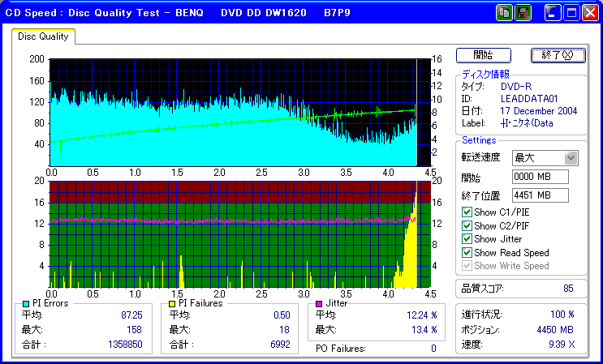Select the 速度 9.39 X value

[562, 345]
